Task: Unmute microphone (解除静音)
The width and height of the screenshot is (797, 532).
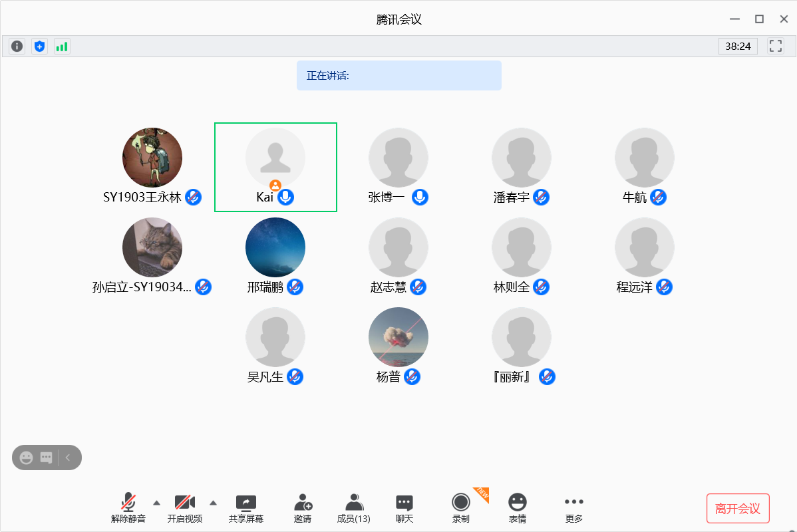Action: 128,508
